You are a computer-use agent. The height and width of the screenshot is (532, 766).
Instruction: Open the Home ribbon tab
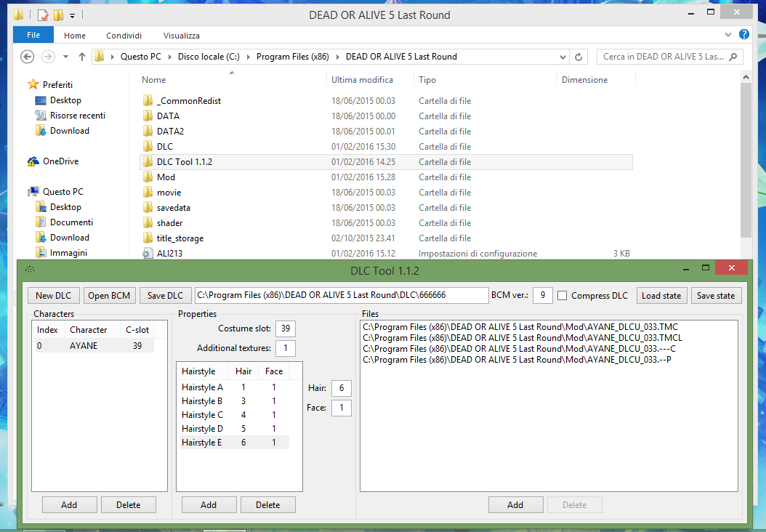coord(75,35)
